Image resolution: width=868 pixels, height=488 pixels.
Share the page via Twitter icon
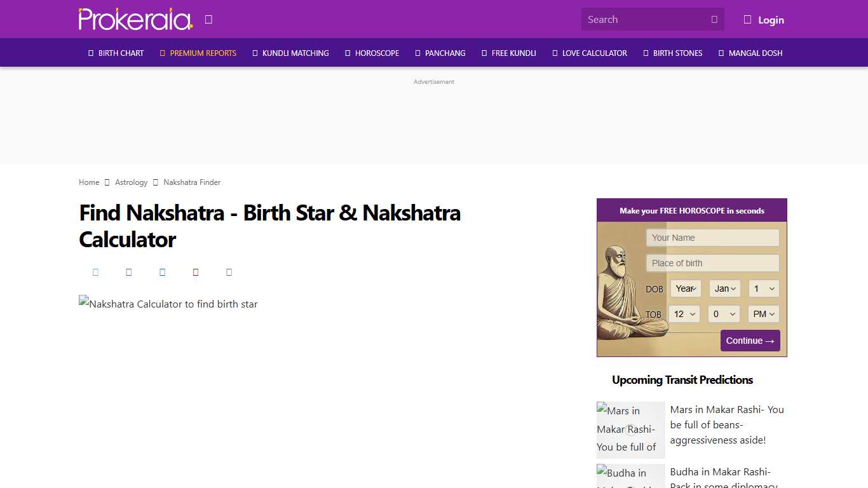[x=129, y=272]
